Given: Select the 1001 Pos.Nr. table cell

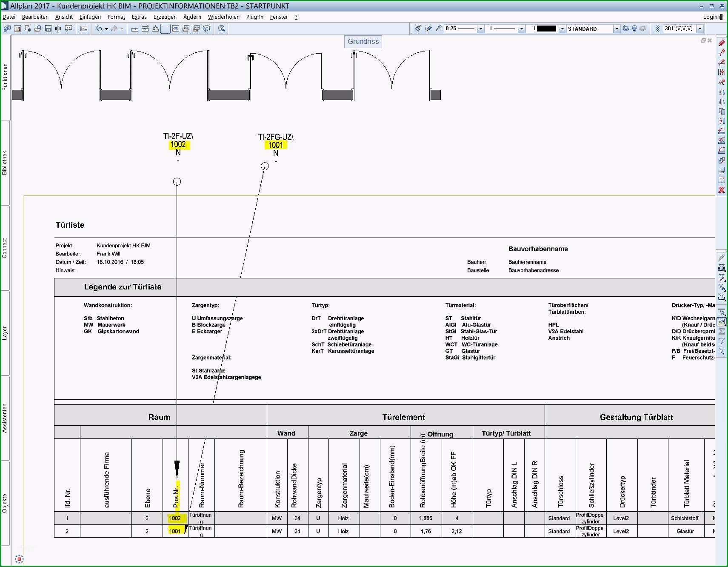Looking at the screenshot, I should (175, 531).
